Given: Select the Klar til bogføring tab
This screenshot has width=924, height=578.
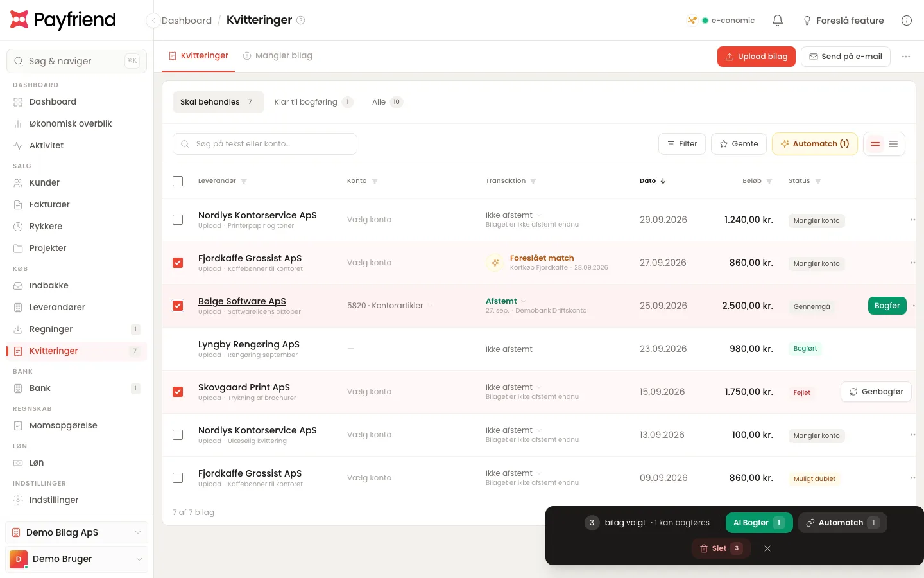Looking at the screenshot, I should click(x=314, y=102).
